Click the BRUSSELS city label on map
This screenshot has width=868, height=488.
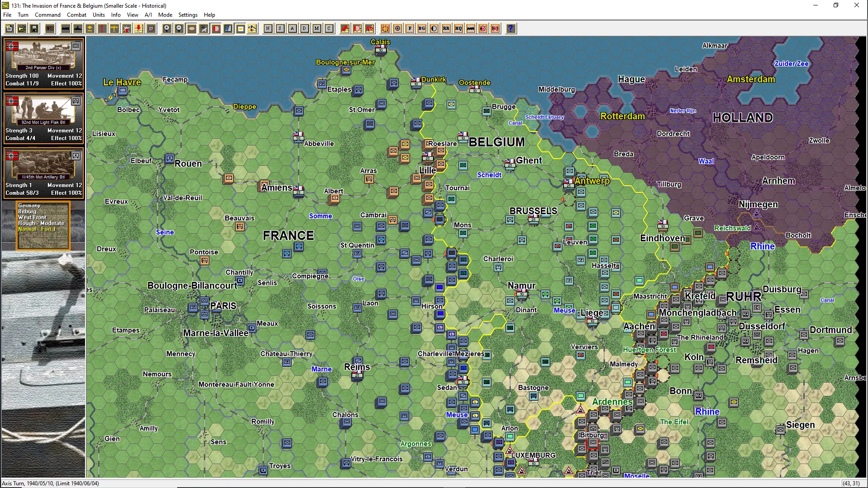tap(533, 211)
